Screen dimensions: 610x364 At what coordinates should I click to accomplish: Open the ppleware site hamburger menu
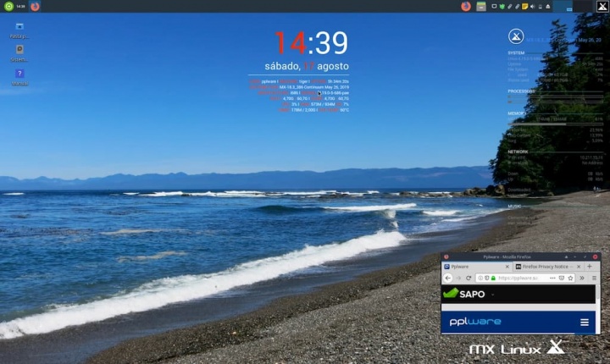click(584, 323)
